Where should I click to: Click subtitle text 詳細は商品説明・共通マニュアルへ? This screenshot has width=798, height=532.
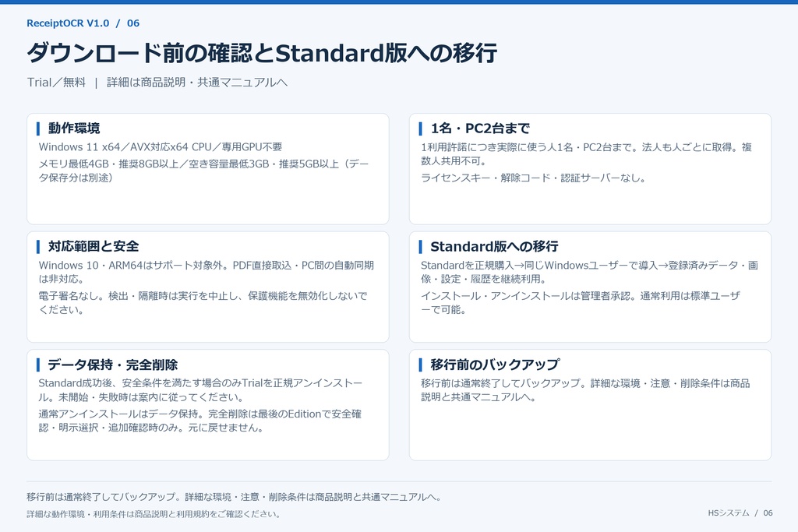(197, 83)
